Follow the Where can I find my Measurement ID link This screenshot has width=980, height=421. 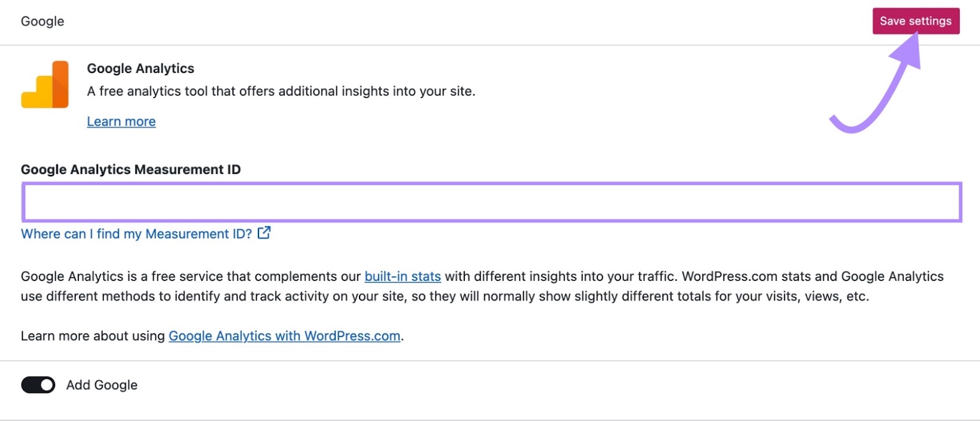click(x=136, y=234)
